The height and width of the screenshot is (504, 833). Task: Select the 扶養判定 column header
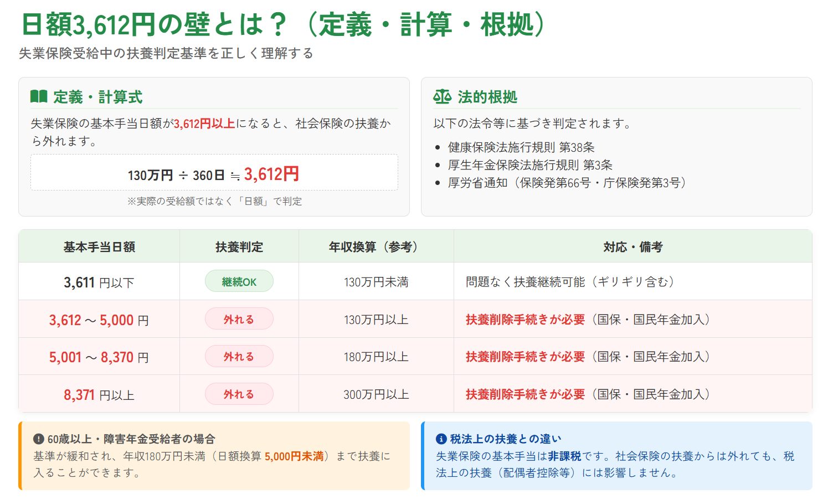(239, 247)
